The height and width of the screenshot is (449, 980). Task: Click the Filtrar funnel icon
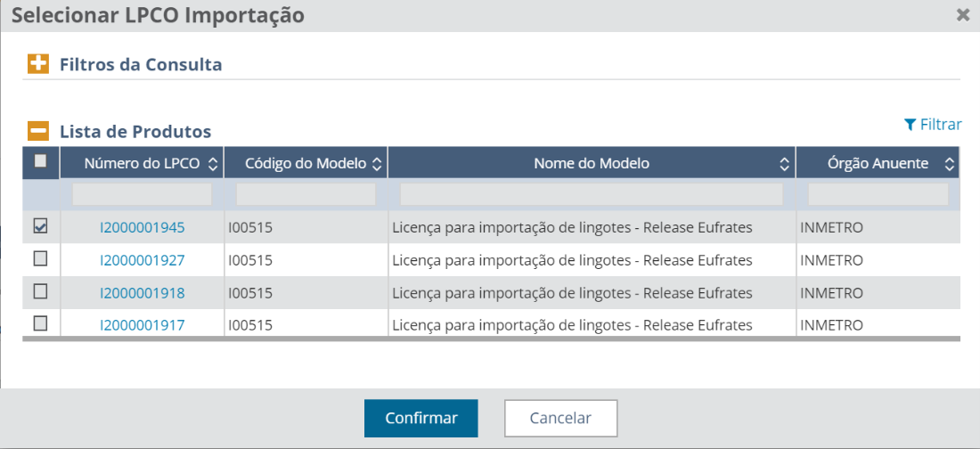[910, 125]
